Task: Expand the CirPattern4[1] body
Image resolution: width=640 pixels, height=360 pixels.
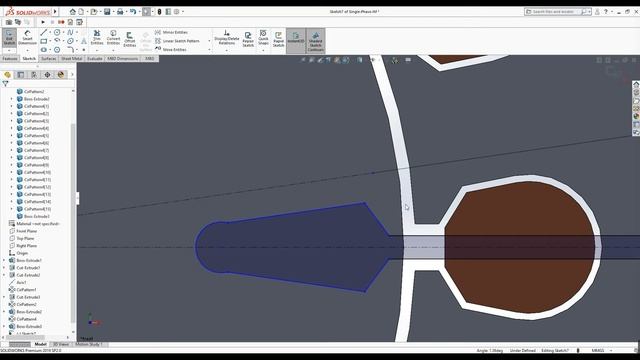Action: [11, 106]
